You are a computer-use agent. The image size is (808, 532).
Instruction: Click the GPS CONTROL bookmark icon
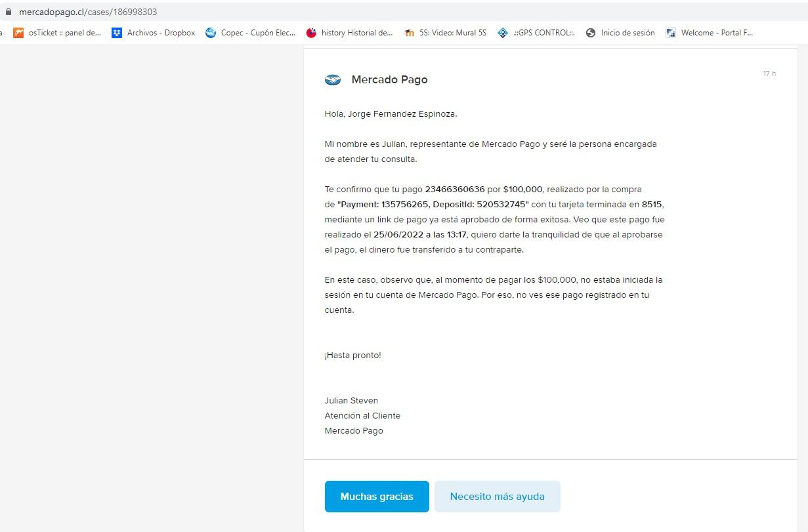pyautogui.click(x=503, y=33)
